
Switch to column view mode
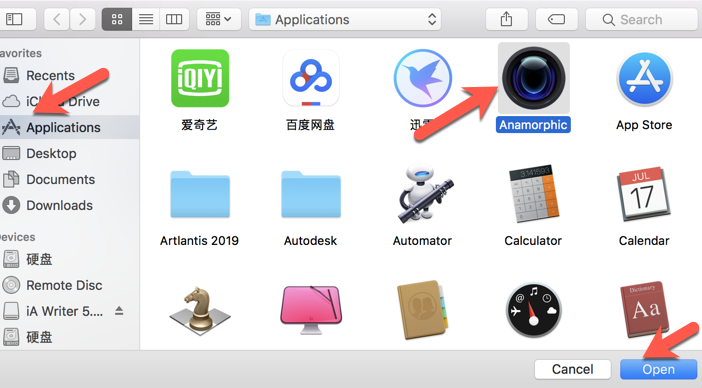(x=174, y=19)
